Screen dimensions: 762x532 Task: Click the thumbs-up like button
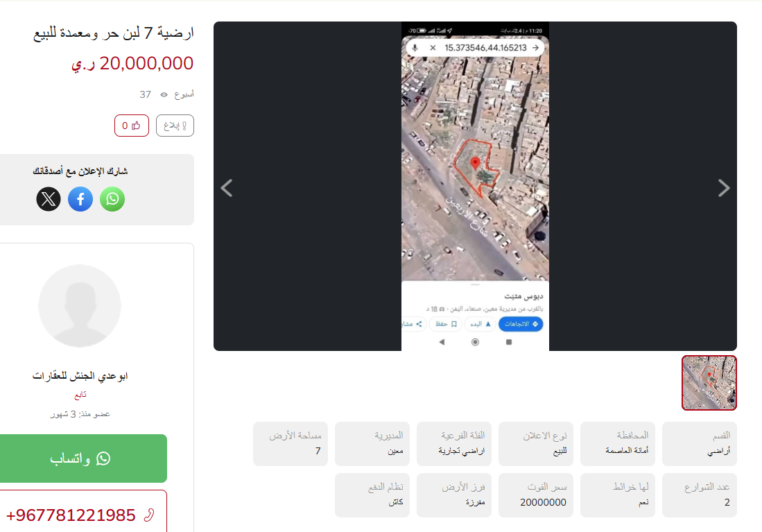[132, 126]
